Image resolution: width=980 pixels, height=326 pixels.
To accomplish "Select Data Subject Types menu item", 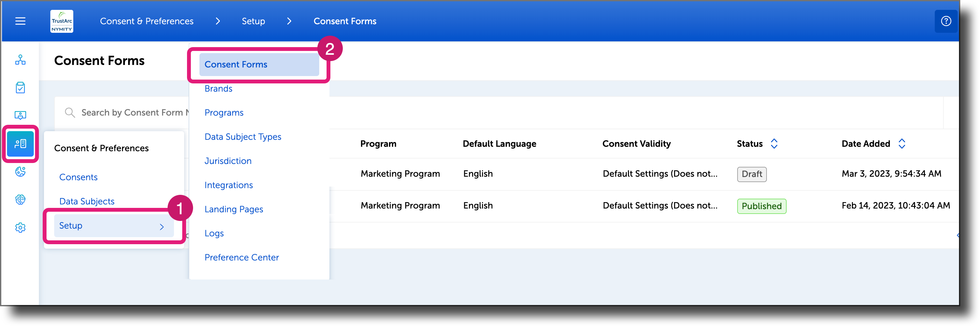I will coord(243,137).
